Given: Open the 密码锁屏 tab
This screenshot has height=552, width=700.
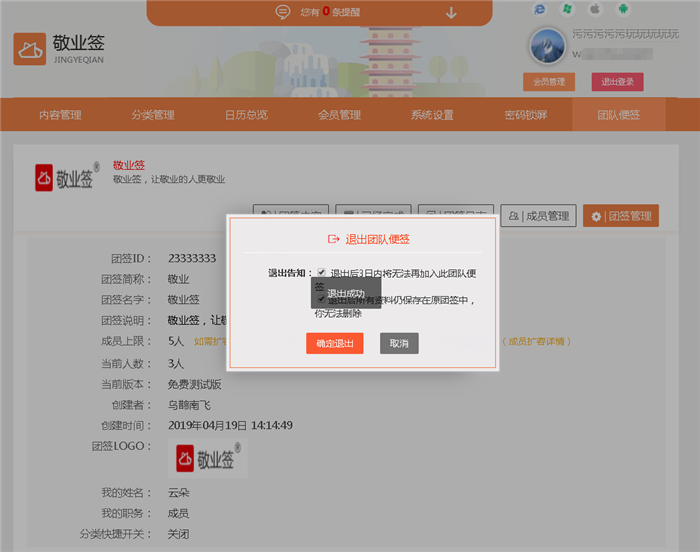Looking at the screenshot, I should [525, 115].
